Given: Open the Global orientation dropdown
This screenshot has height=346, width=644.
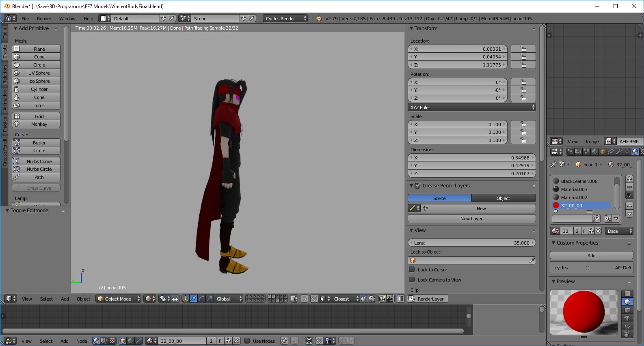Looking at the screenshot, I should [x=229, y=299].
